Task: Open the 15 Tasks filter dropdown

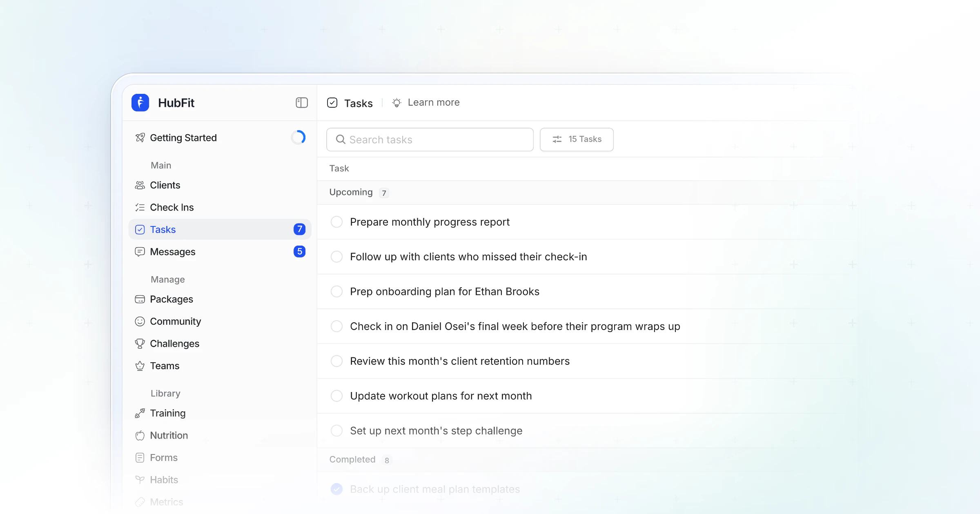Action: pos(577,140)
